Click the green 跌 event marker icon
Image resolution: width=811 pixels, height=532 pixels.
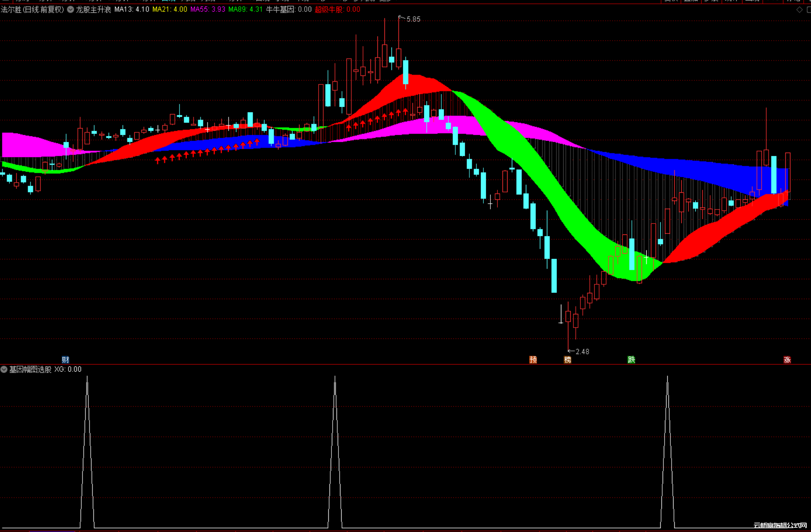tap(631, 359)
